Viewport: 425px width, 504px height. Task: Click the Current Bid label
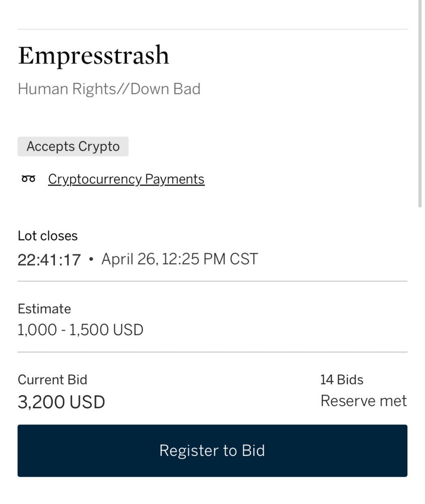(52, 380)
